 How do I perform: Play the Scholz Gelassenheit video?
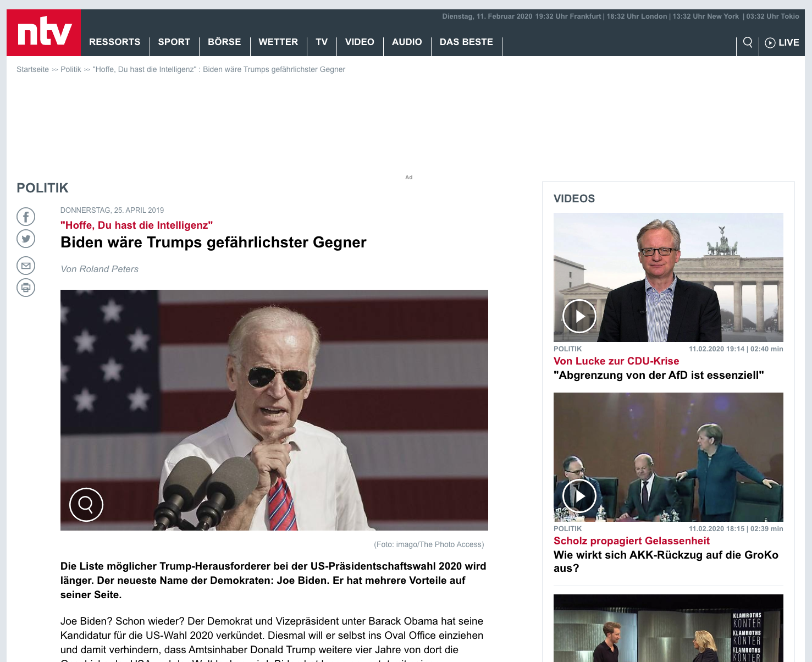pyautogui.click(x=579, y=496)
